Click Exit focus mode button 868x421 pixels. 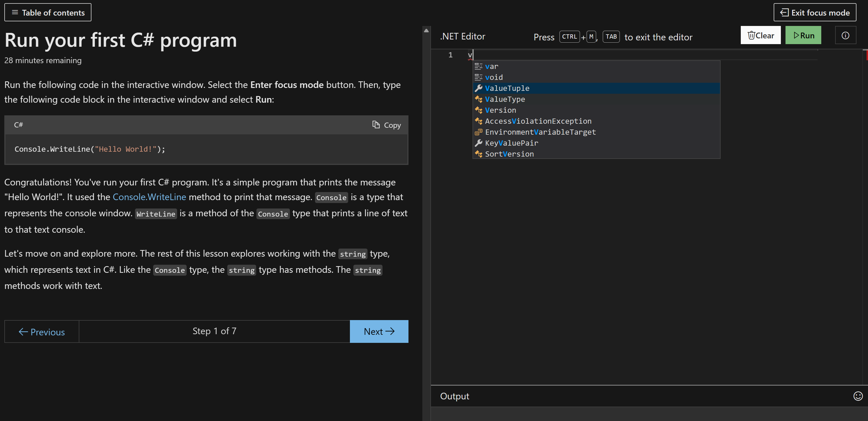815,12
